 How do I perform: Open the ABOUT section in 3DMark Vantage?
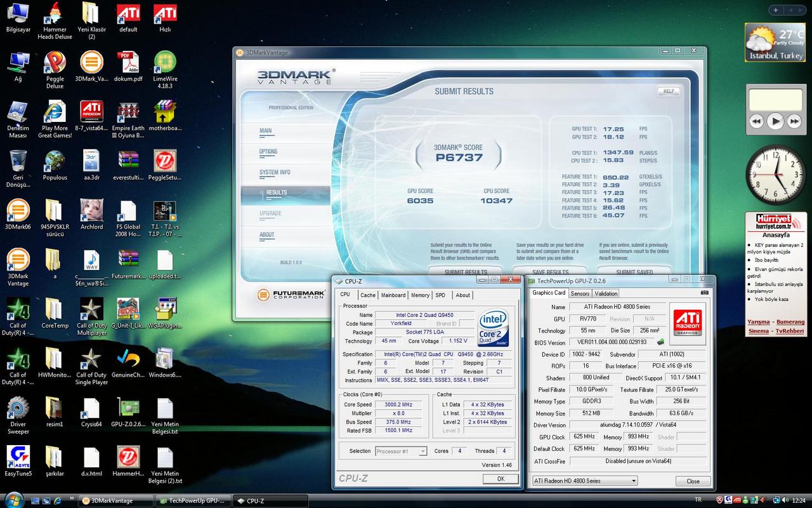pos(267,235)
